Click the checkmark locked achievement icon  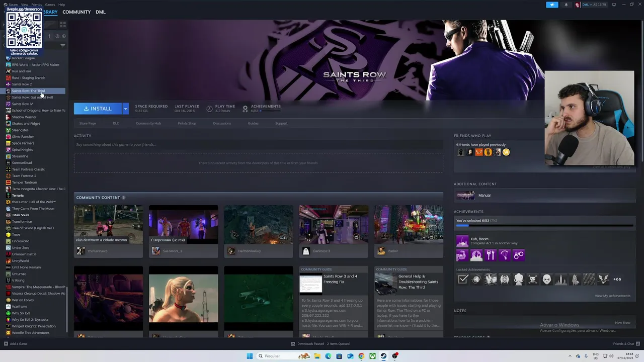(462, 279)
